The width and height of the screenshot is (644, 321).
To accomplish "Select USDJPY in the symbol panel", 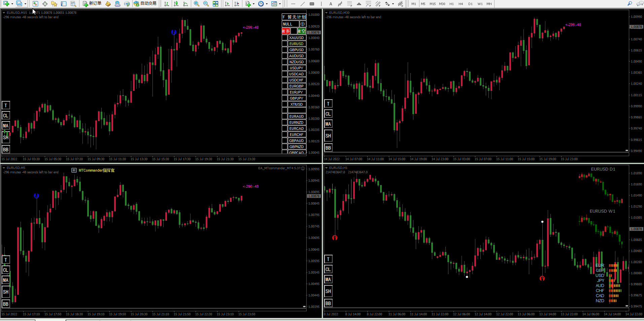I will click(297, 68).
